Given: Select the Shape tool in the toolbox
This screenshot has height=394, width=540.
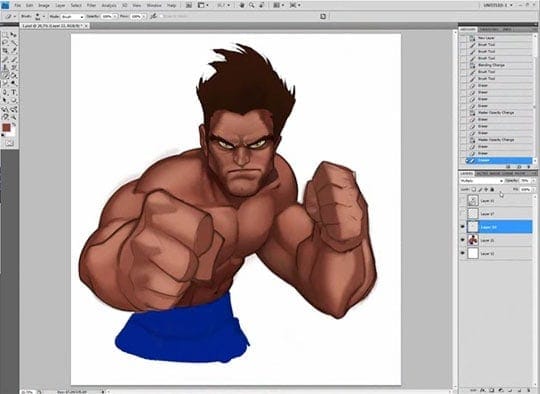Looking at the screenshot, I should 13,100.
